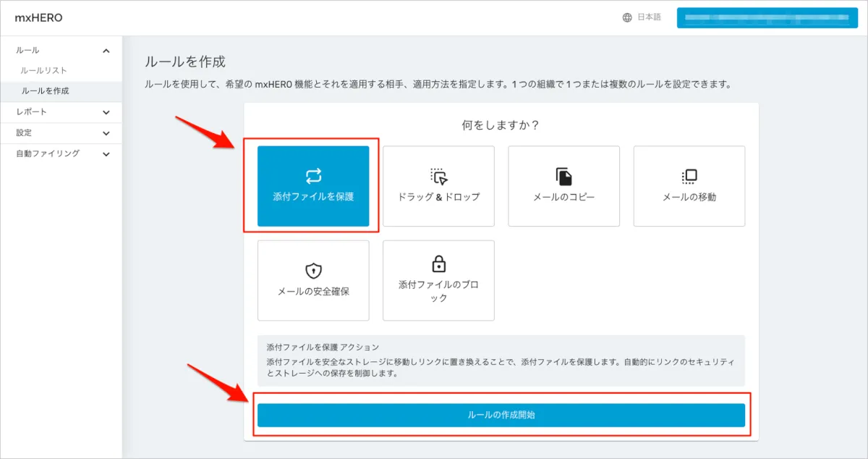Expand the レポート sidebar section
The width and height of the screenshot is (868, 459).
[x=106, y=112]
